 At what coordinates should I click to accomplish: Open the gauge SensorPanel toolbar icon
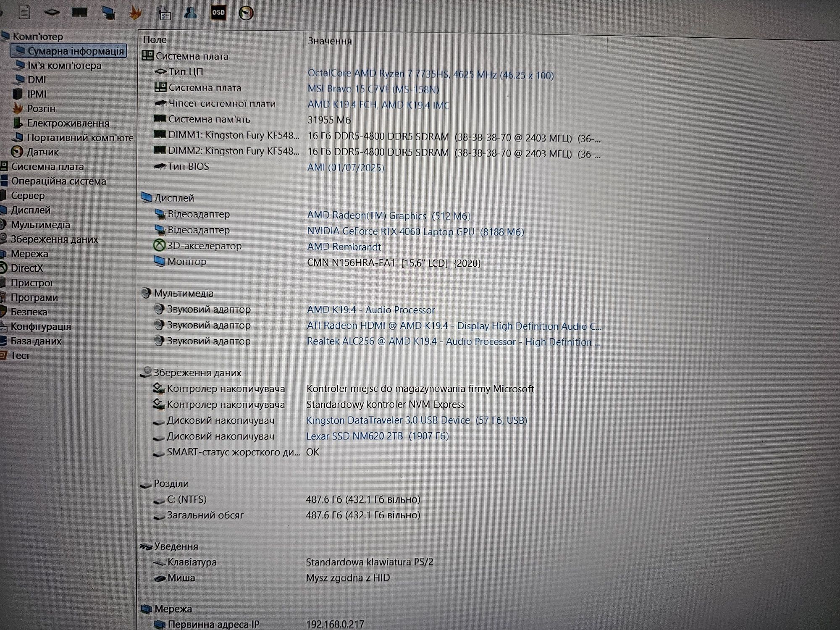(x=246, y=13)
